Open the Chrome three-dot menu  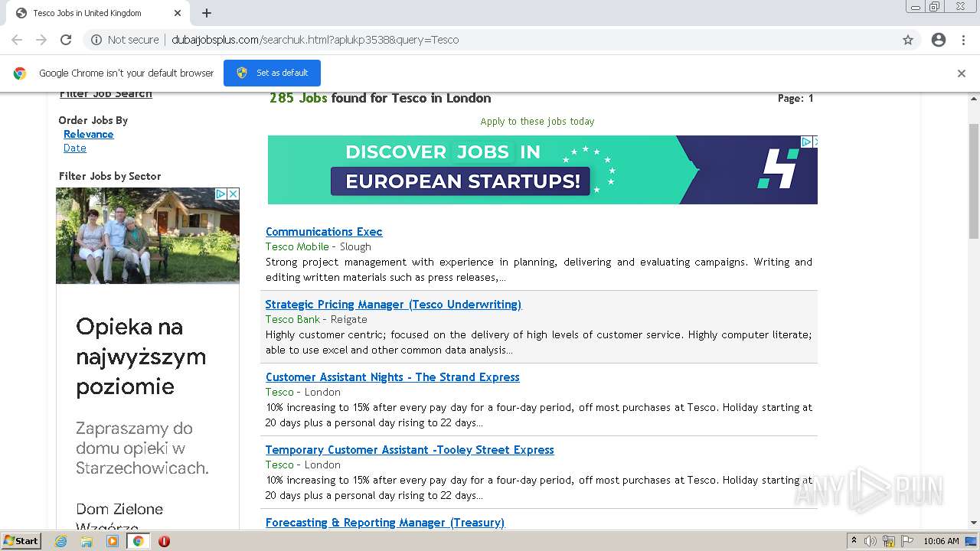coord(963,40)
